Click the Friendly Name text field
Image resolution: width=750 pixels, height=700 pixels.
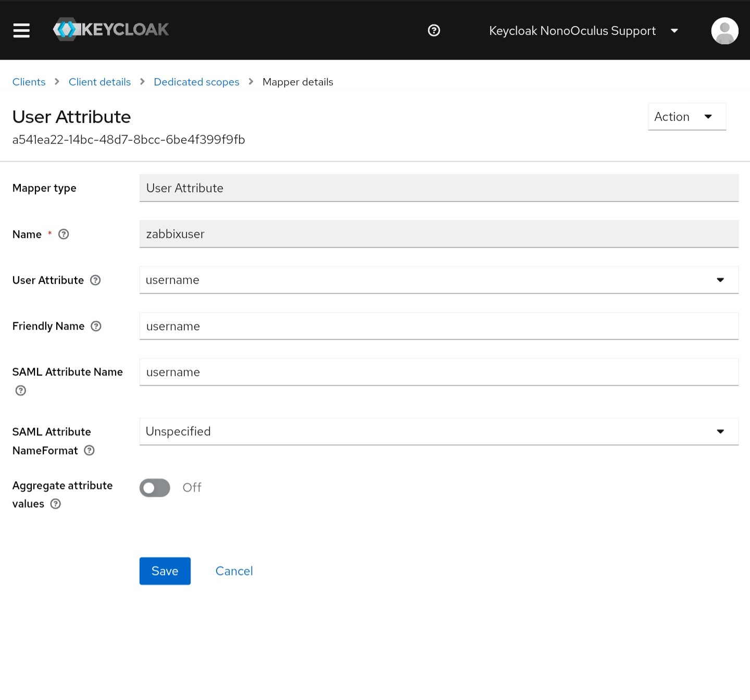(439, 326)
